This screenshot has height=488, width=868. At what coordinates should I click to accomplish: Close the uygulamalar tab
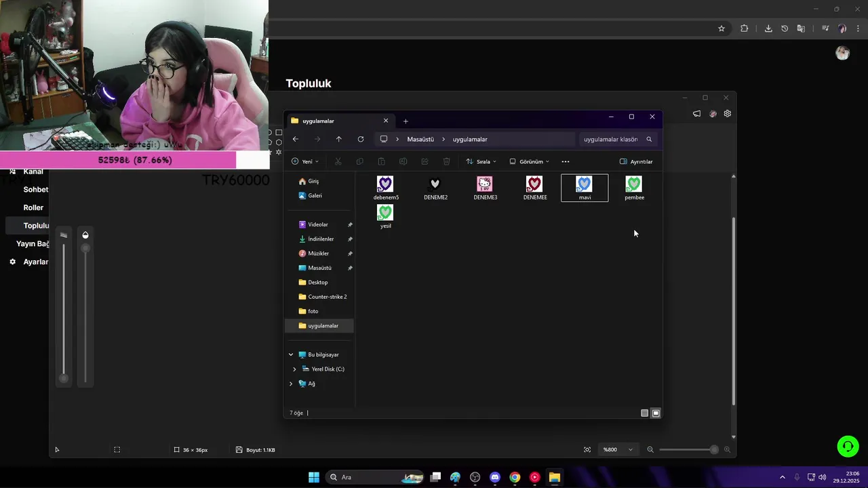click(386, 121)
